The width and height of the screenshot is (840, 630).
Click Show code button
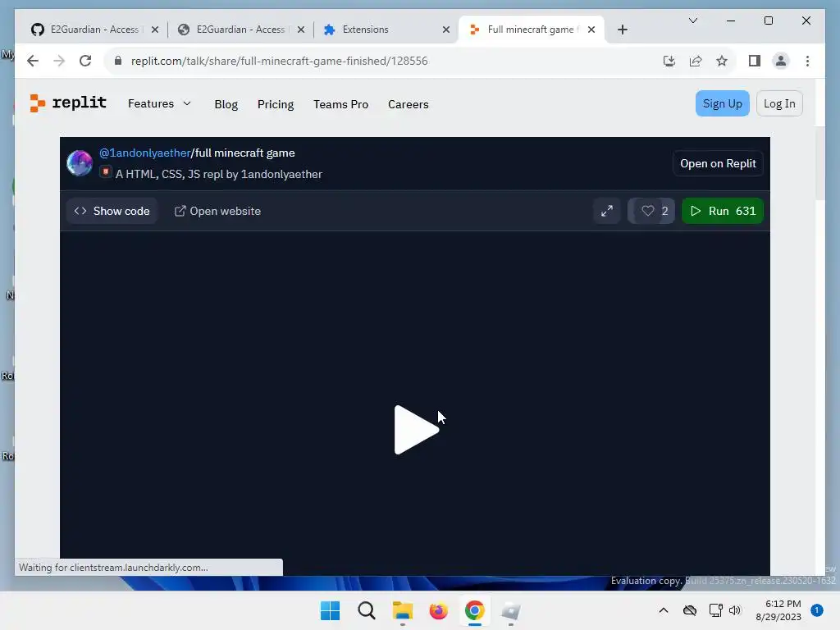coord(112,211)
